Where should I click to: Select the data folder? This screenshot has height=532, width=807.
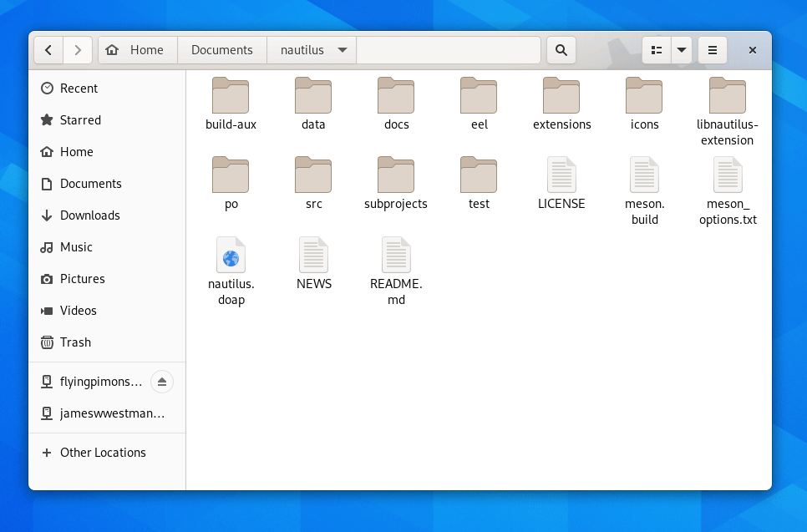point(313,104)
